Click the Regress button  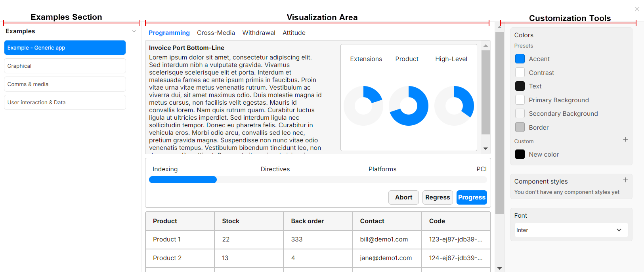click(x=438, y=197)
